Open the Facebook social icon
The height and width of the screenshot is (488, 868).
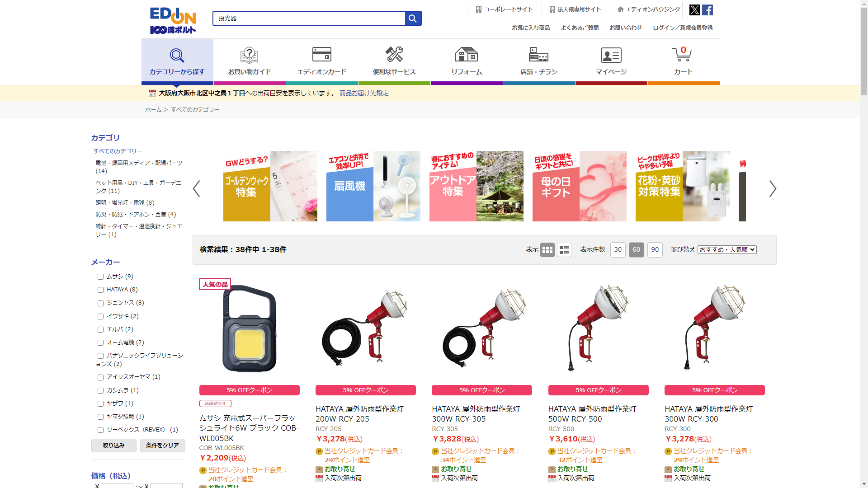pyautogui.click(x=708, y=10)
